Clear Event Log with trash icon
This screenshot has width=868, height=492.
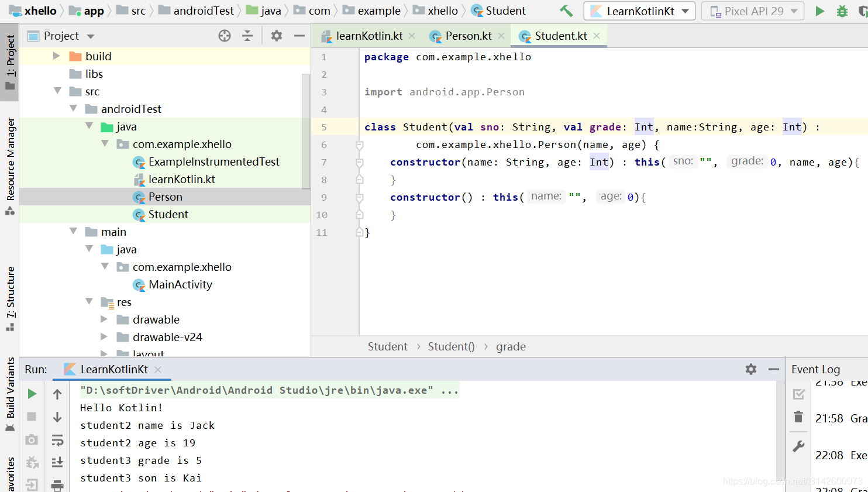point(799,417)
